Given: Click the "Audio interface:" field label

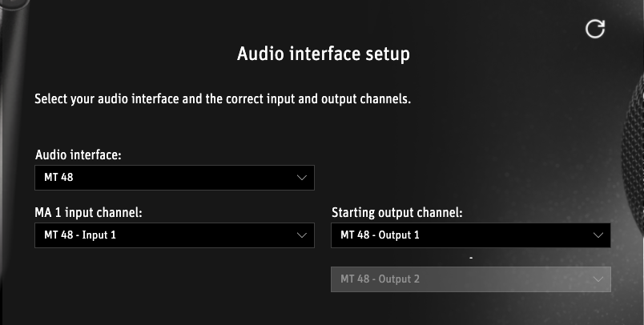Looking at the screenshot, I should (78, 154).
